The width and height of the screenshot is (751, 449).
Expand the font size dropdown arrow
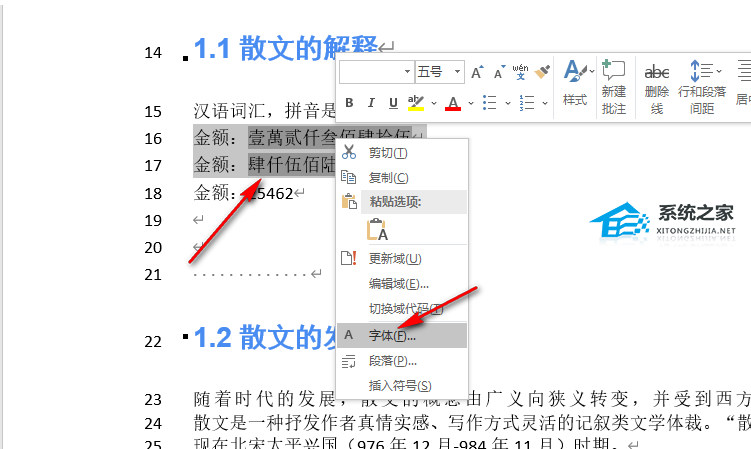coord(457,72)
